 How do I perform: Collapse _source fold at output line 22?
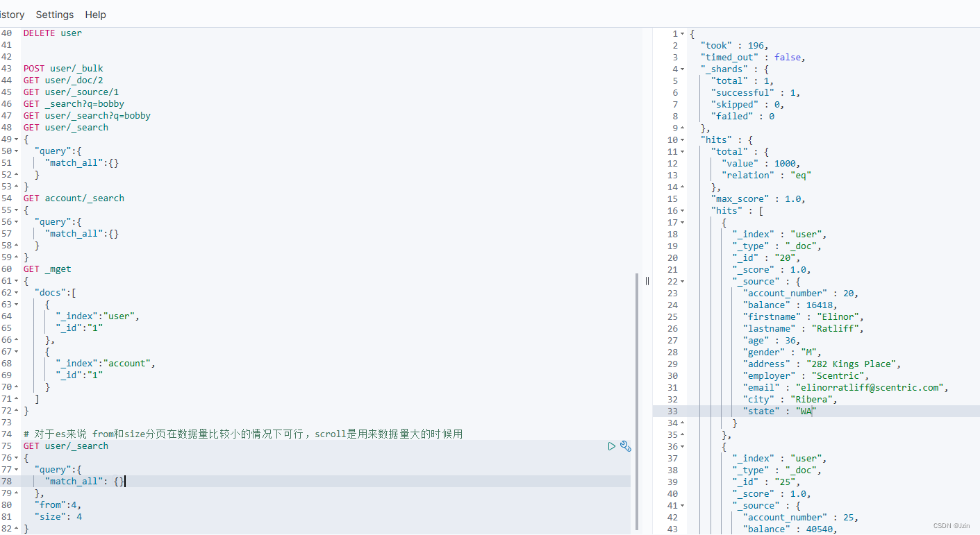(x=682, y=282)
